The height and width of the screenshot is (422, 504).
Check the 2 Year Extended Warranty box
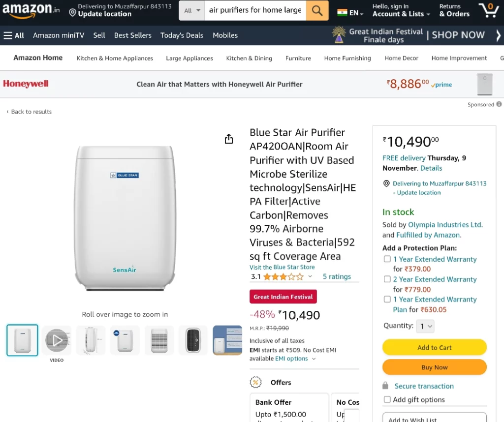[387, 279]
